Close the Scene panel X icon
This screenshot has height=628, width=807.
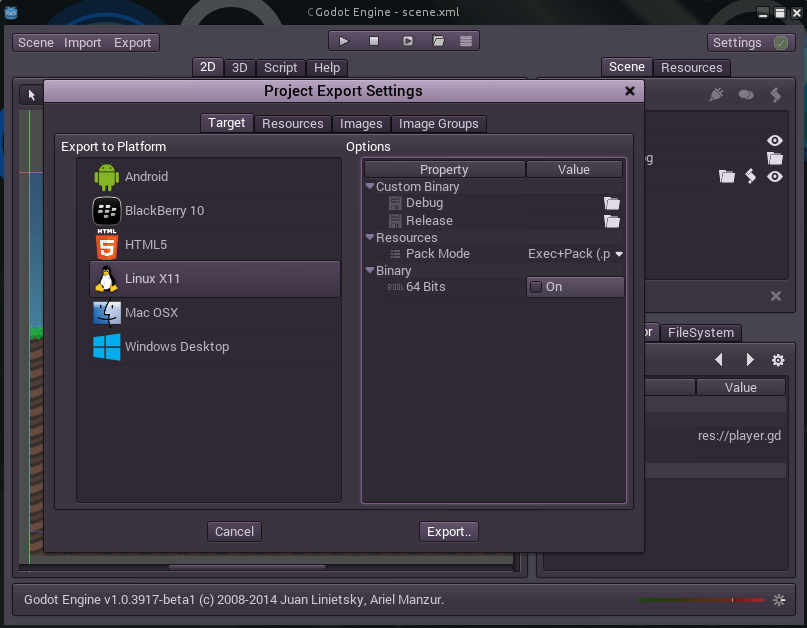[x=776, y=296]
